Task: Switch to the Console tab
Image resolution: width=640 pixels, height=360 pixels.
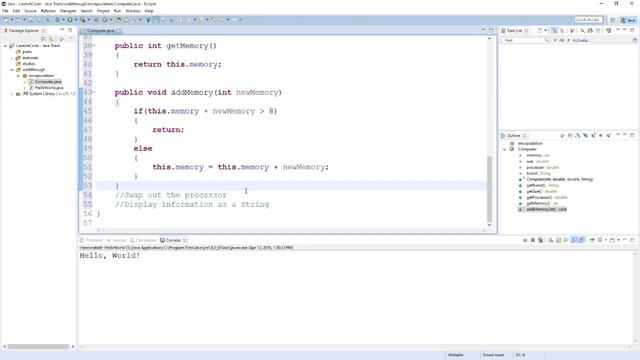Action: click(x=173, y=240)
